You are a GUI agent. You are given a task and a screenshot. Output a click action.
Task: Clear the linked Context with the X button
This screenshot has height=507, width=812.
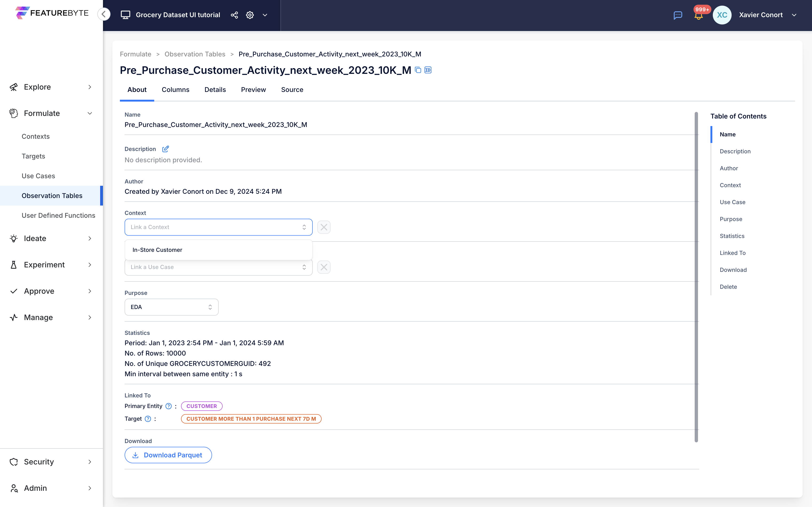pyautogui.click(x=324, y=227)
